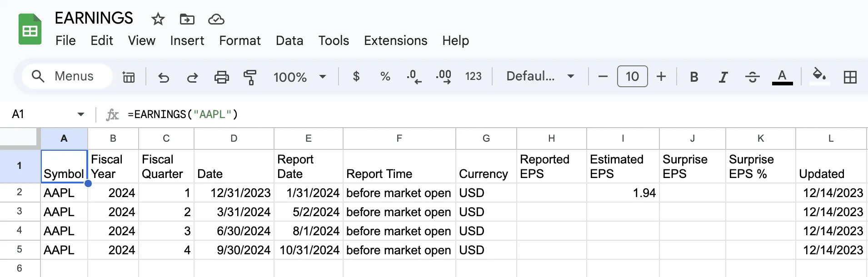Activate the paint format tool
Image resolution: width=868 pixels, height=277 pixels.
[250, 77]
